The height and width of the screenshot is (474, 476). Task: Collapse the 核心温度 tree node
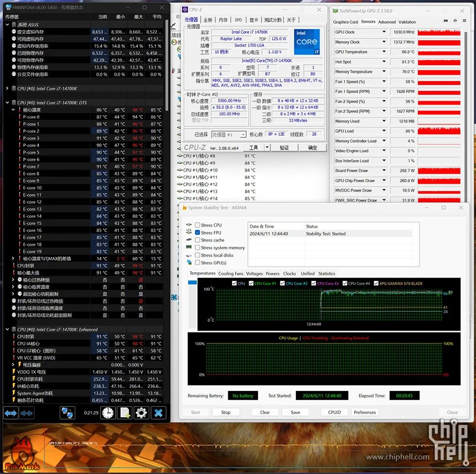13,110
